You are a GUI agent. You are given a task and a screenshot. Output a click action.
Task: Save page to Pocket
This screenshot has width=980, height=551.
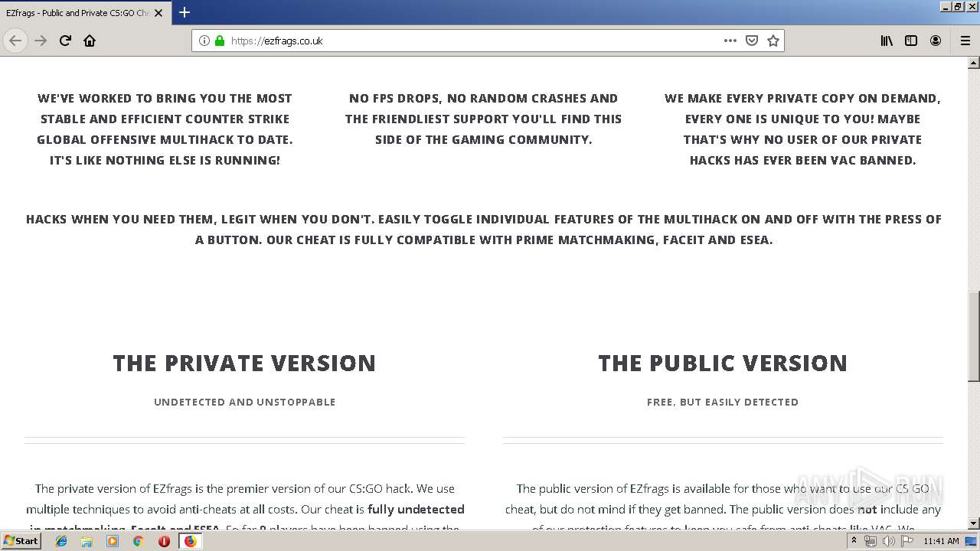tap(752, 41)
